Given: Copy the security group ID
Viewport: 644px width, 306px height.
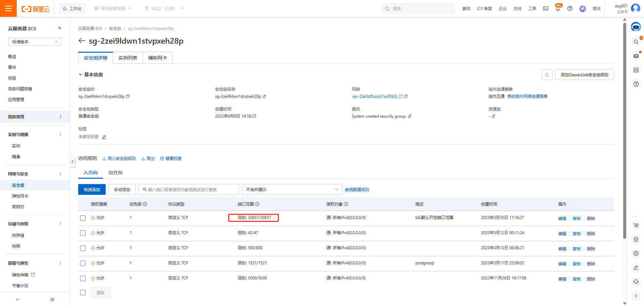Looking at the screenshot, I should tap(128, 96).
